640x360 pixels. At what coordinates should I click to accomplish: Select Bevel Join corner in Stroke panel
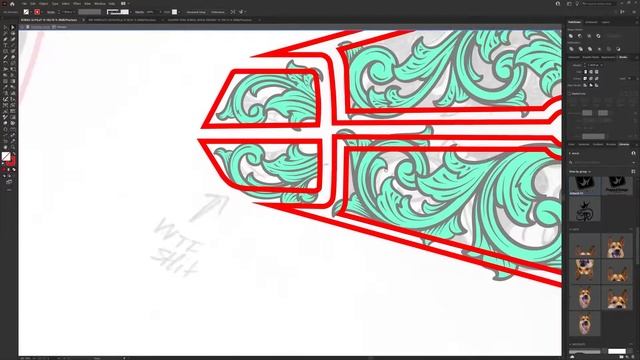[x=596, y=78]
